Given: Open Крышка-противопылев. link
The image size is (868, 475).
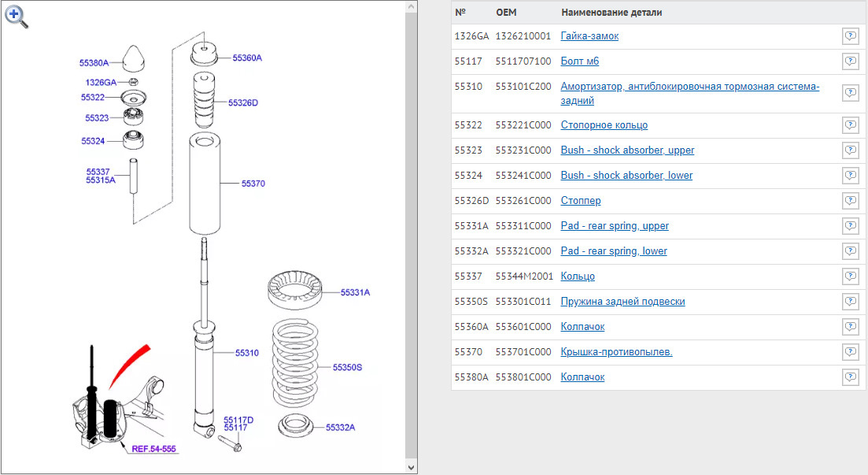Looking at the screenshot, I should [x=617, y=352].
